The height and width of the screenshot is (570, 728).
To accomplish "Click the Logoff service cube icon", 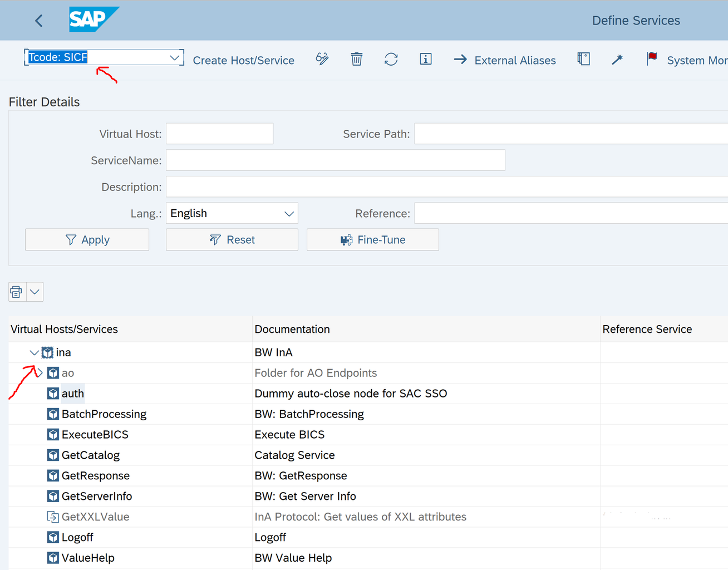I will [53, 538].
